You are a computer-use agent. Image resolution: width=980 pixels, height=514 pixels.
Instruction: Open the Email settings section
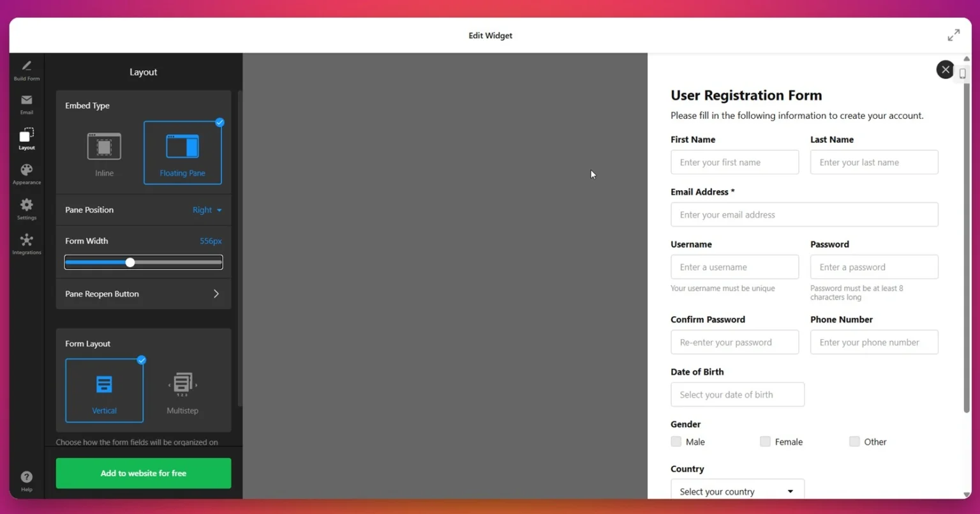coord(26,104)
